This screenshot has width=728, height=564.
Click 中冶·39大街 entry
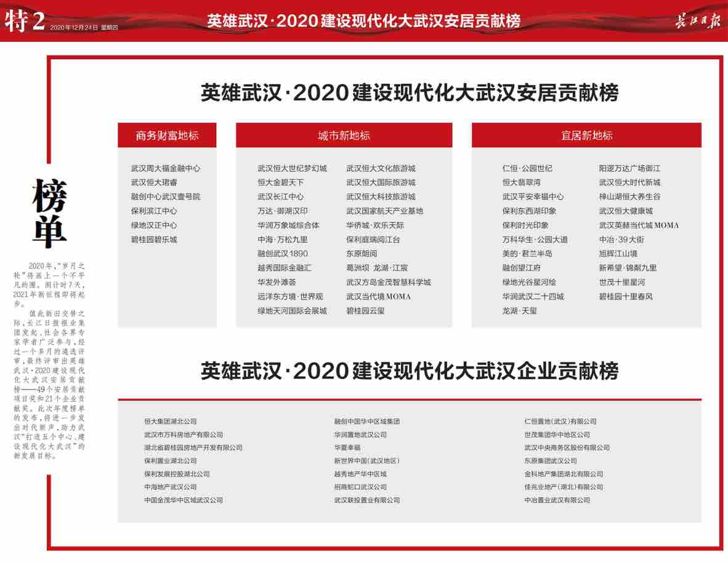(x=621, y=240)
